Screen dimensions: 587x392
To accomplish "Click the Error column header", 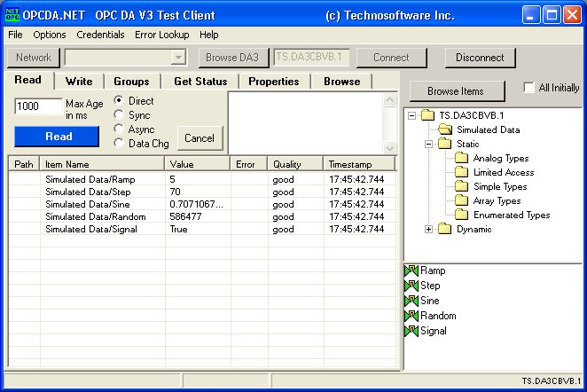I will click(x=249, y=164).
